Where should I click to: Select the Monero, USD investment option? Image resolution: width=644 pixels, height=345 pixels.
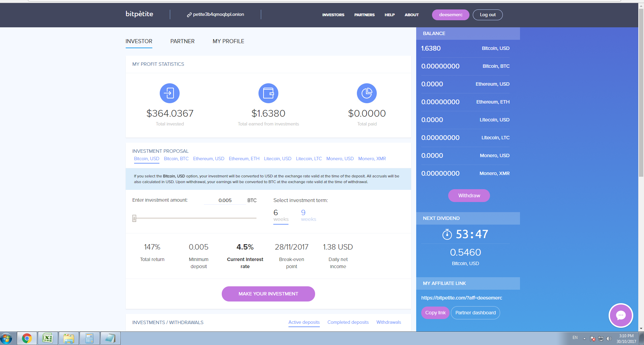340,159
